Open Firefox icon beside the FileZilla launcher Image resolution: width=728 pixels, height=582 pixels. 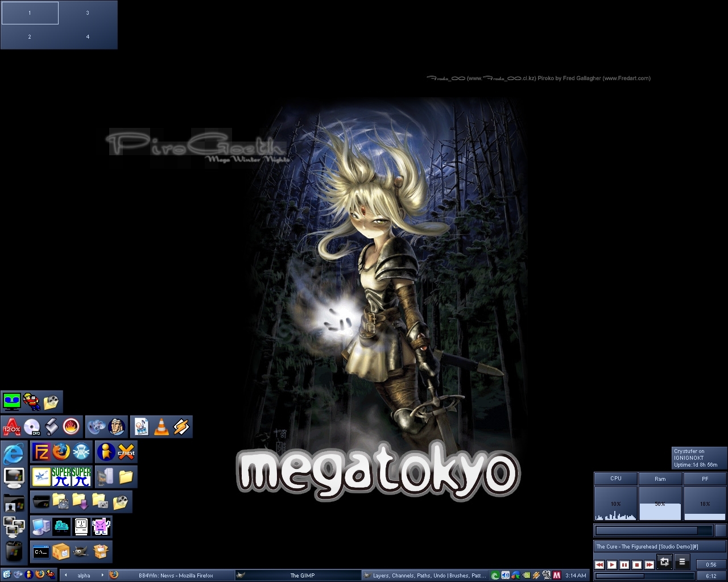[61, 452]
